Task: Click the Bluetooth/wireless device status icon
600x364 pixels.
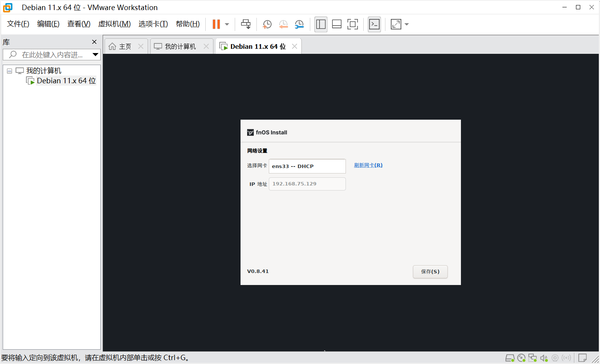Action: click(x=566, y=358)
